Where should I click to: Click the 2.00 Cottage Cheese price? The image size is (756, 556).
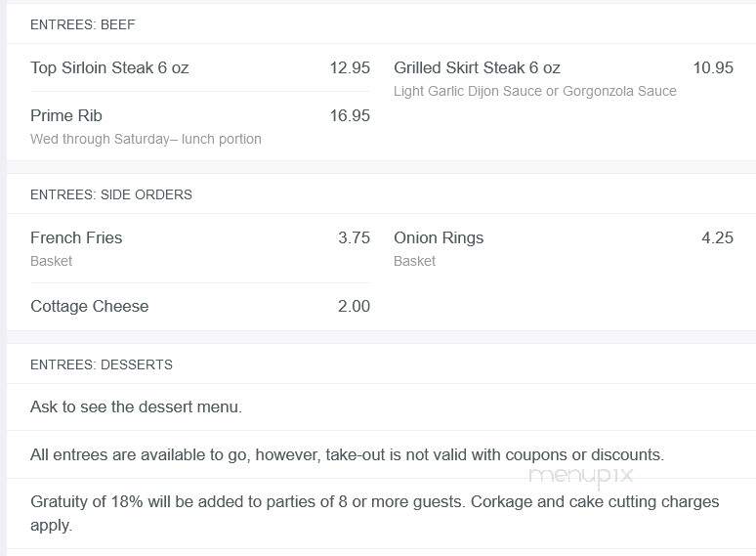354,306
